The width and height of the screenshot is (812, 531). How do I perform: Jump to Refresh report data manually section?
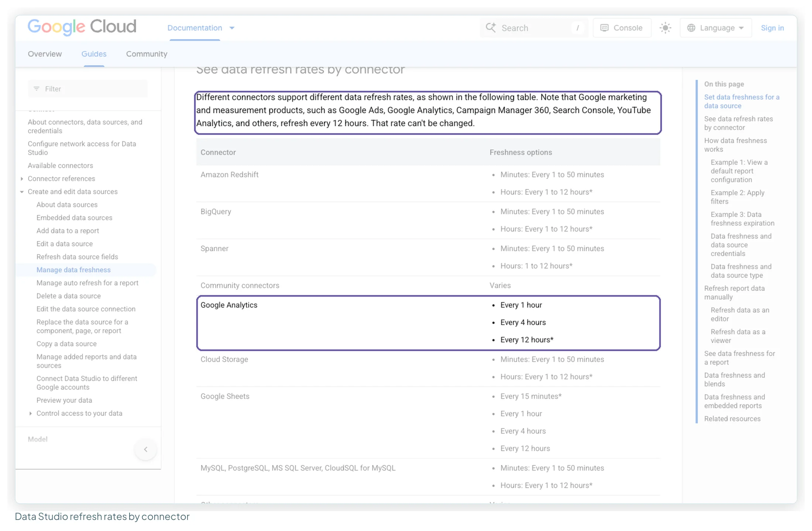tap(734, 292)
